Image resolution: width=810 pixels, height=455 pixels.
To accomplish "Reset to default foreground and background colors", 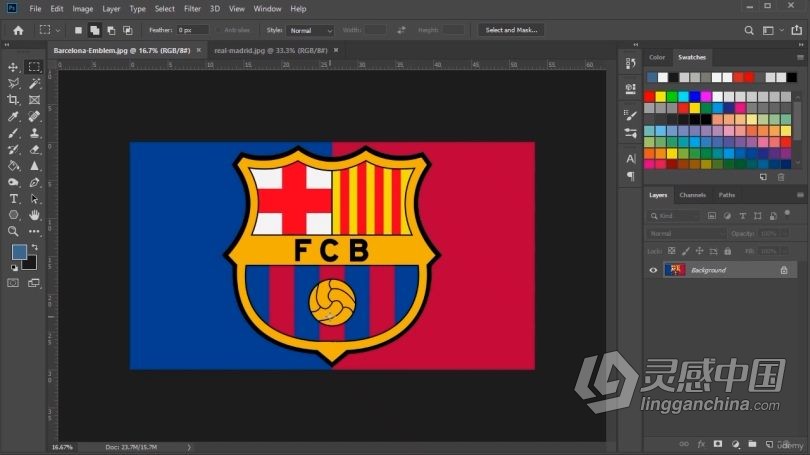I will pos(14,268).
